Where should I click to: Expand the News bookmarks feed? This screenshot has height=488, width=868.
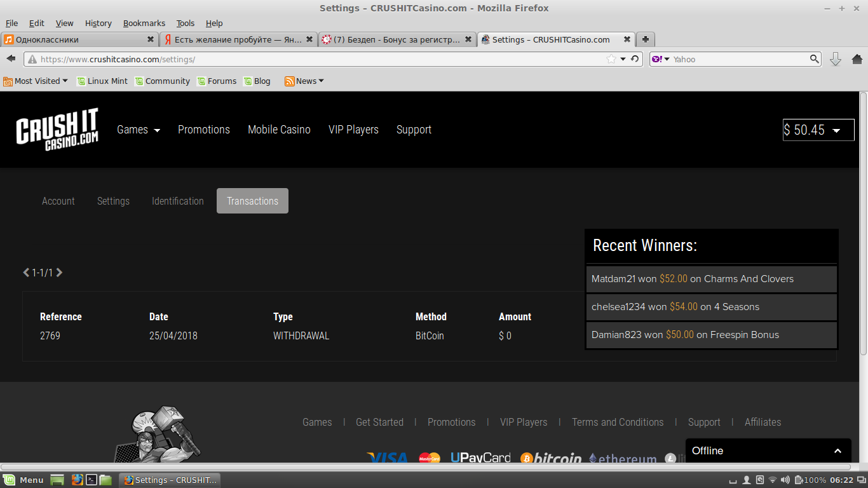[304, 81]
